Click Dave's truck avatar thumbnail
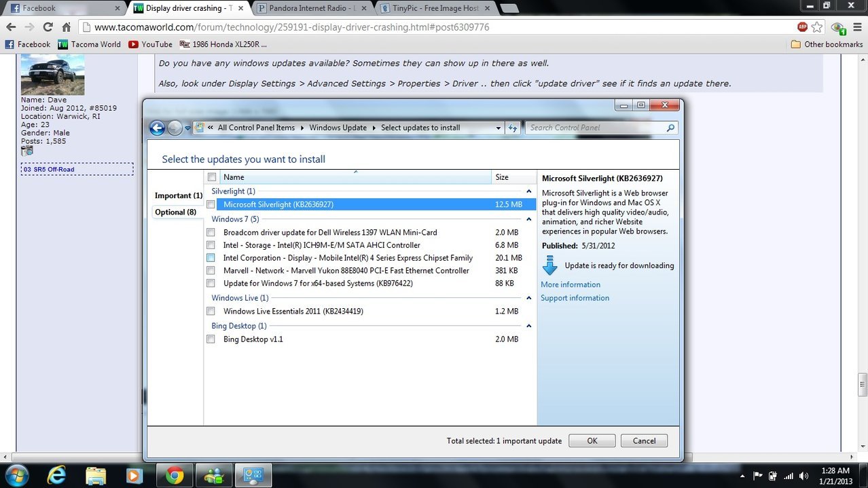 tap(53, 74)
